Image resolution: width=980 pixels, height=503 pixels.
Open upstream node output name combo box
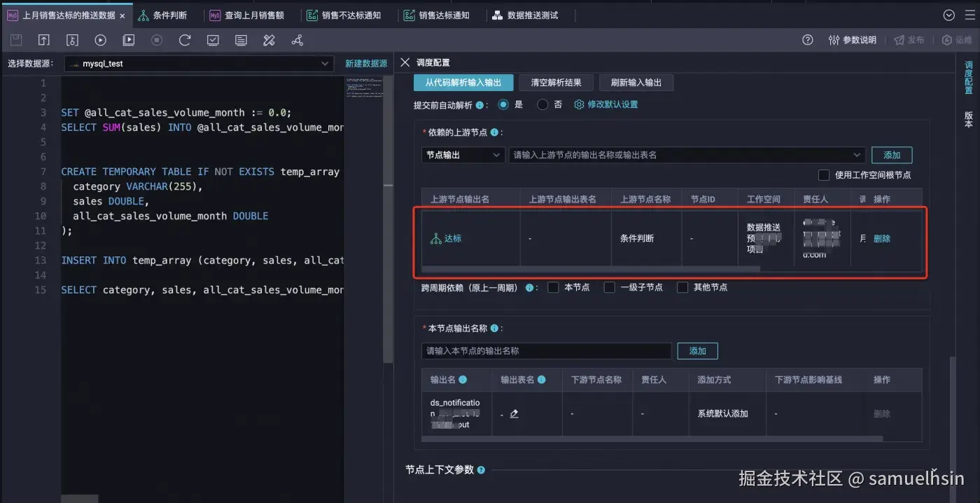(687, 155)
